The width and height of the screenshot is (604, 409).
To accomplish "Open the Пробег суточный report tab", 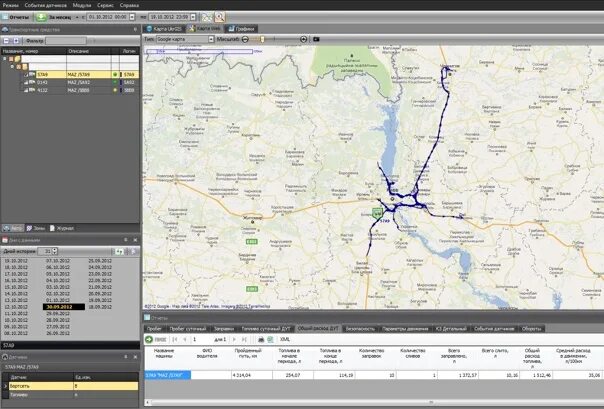I will coord(188,329).
